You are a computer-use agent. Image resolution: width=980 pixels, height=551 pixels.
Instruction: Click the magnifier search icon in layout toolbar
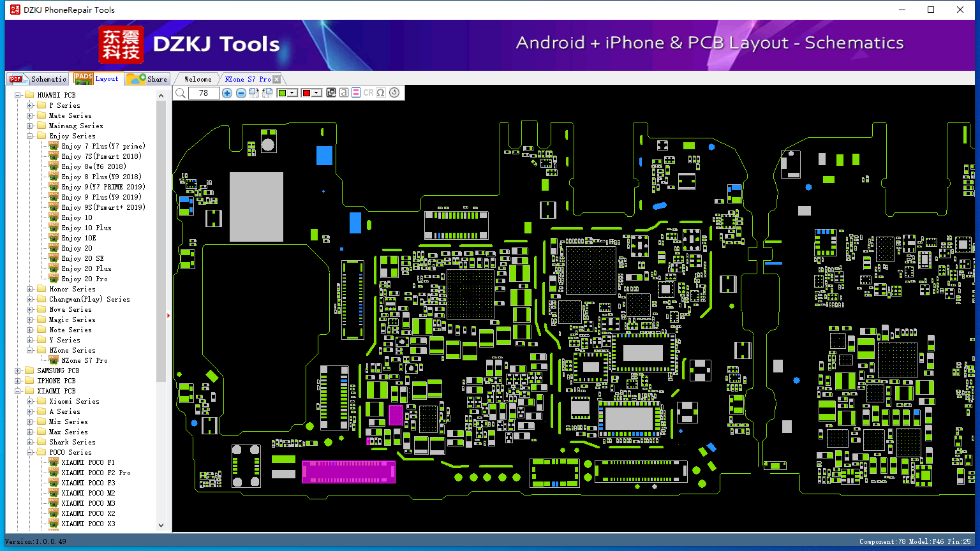(x=181, y=93)
